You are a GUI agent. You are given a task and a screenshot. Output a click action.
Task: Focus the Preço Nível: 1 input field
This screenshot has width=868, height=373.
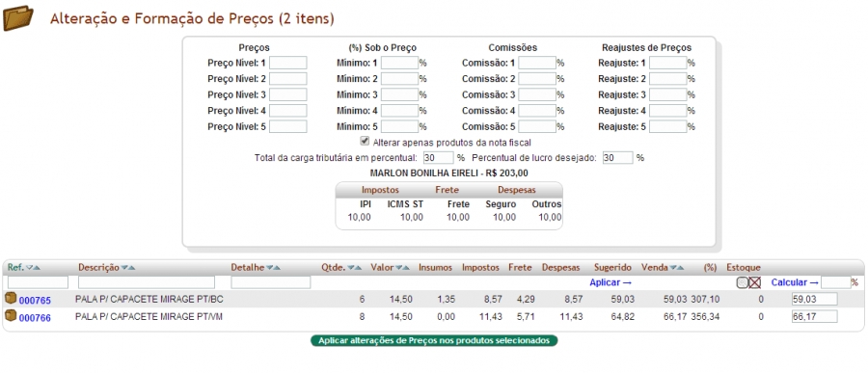click(x=287, y=63)
